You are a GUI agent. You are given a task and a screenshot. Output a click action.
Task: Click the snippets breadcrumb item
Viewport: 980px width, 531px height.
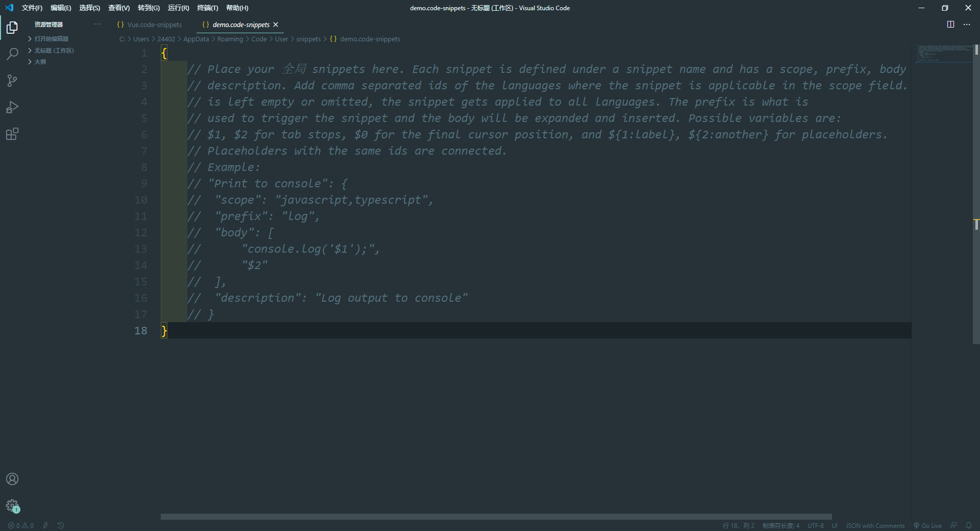point(308,39)
